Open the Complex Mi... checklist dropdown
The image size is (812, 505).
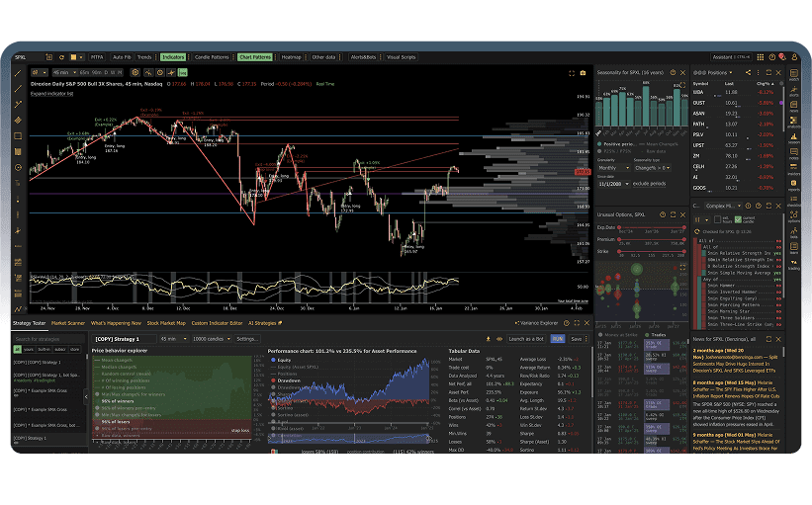tap(723, 206)
